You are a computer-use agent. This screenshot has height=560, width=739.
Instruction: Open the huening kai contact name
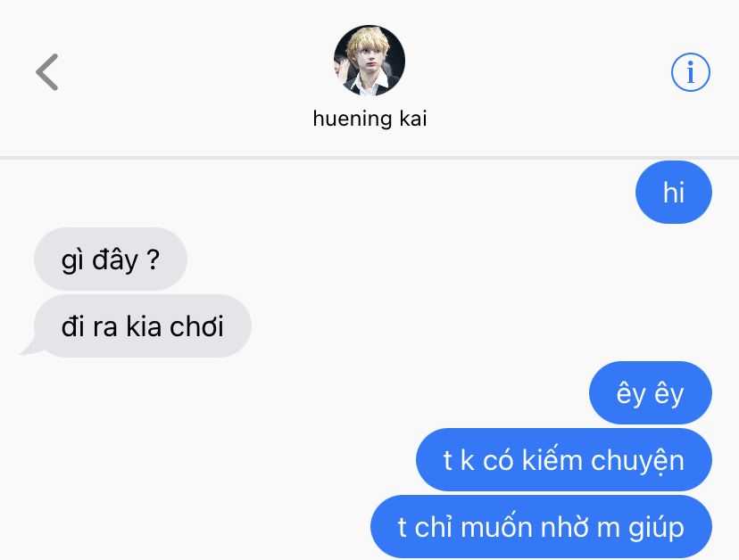coord(370,119)
